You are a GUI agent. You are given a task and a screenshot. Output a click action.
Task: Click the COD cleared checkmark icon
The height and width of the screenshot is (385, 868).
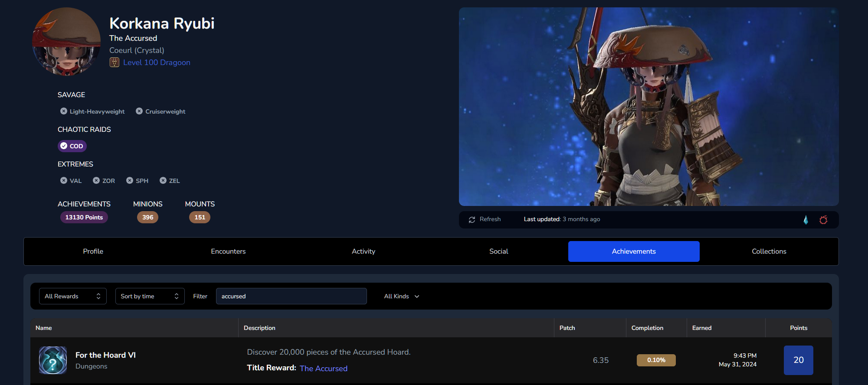64,146
